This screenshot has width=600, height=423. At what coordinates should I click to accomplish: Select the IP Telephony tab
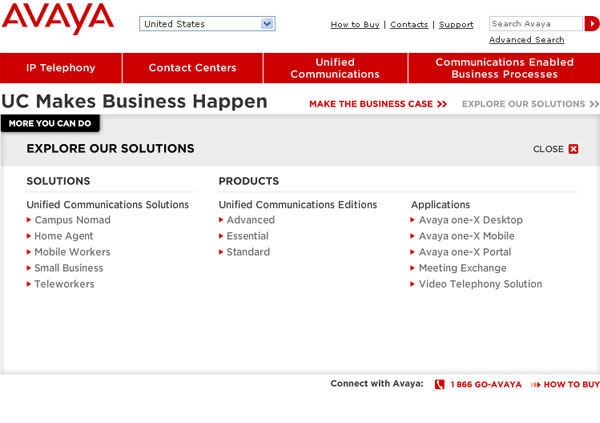click(61, 68)
